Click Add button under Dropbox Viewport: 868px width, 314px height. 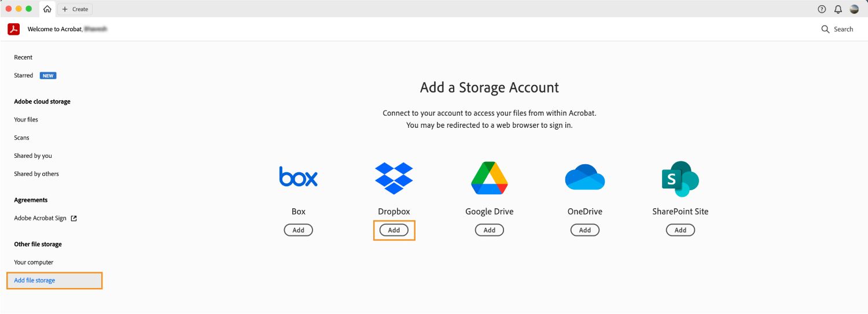click(x=394, y=230)
